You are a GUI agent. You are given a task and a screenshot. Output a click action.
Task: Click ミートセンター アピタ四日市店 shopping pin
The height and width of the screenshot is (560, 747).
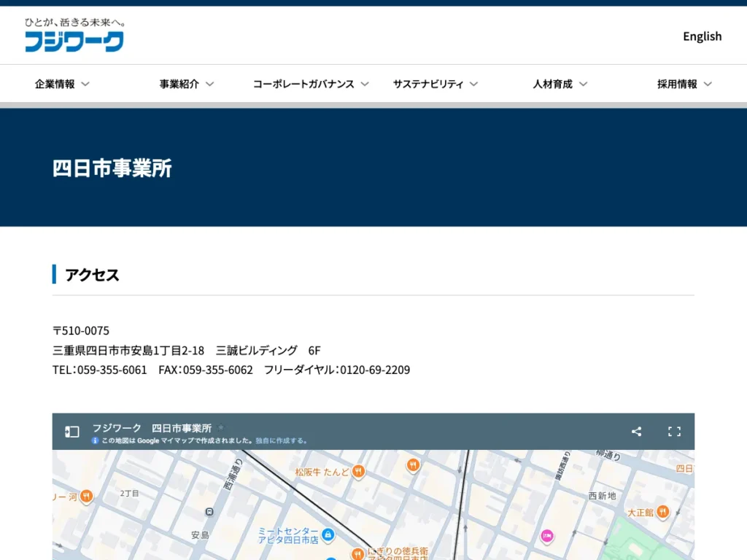(x=328, y=534)
